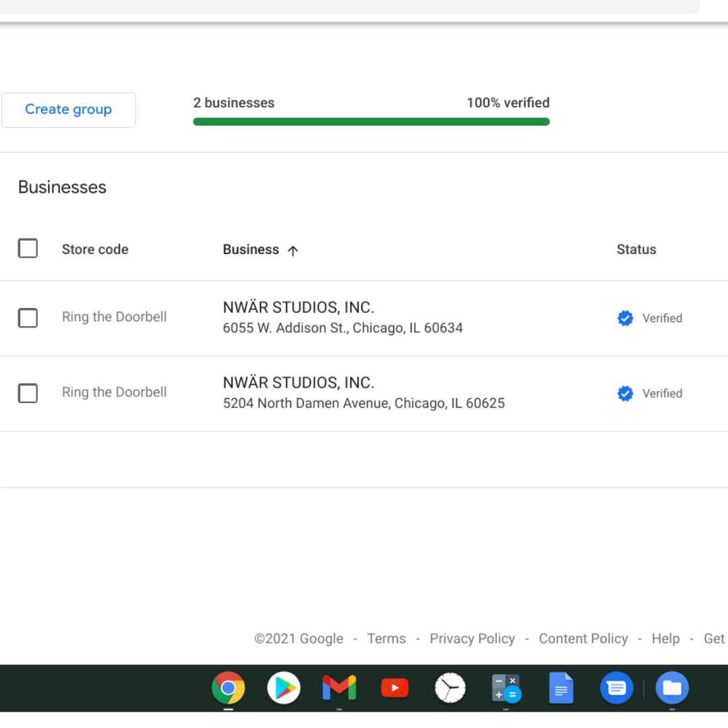Click the Verified badge for the Addison St. location

626,317
